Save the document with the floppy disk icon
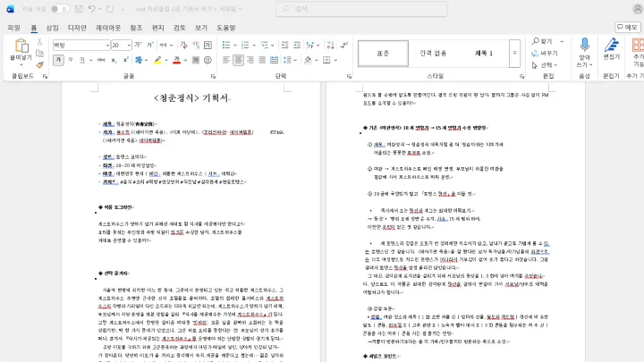This screenshot has width=644, height=362. [79, 9]
